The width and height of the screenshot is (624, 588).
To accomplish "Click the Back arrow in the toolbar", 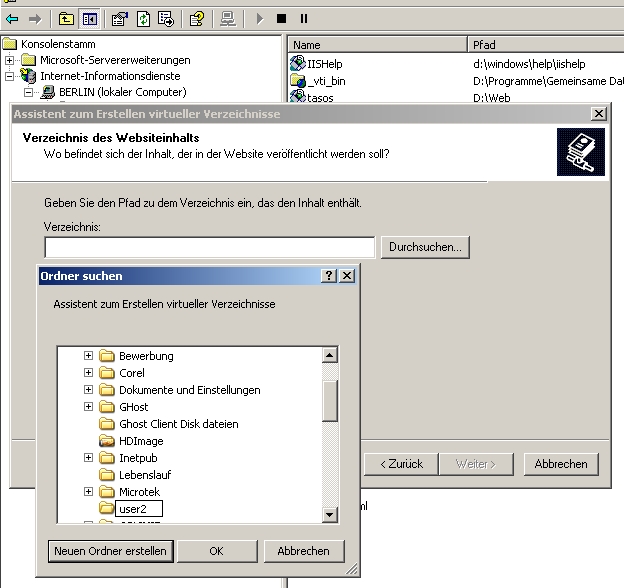I will coord(12,18).
